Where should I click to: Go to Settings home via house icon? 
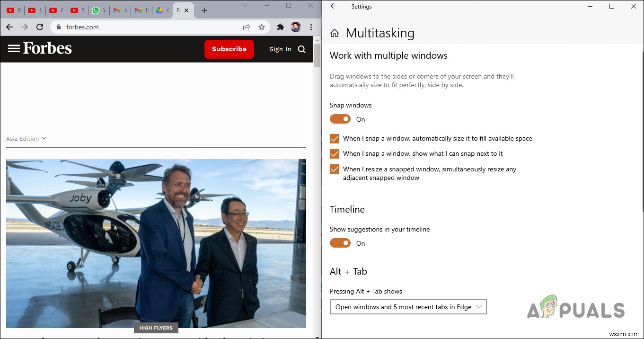(335, 33)
